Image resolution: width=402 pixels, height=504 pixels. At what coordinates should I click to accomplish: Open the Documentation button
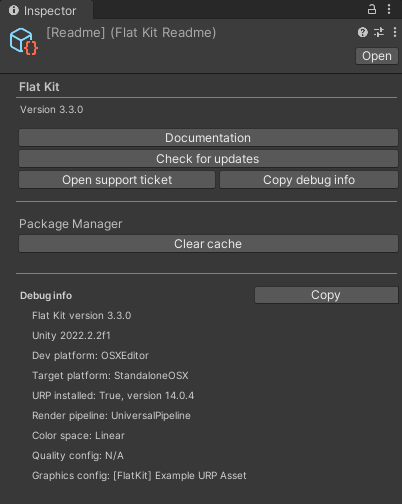pyautogui.click(x=208, y=138)
